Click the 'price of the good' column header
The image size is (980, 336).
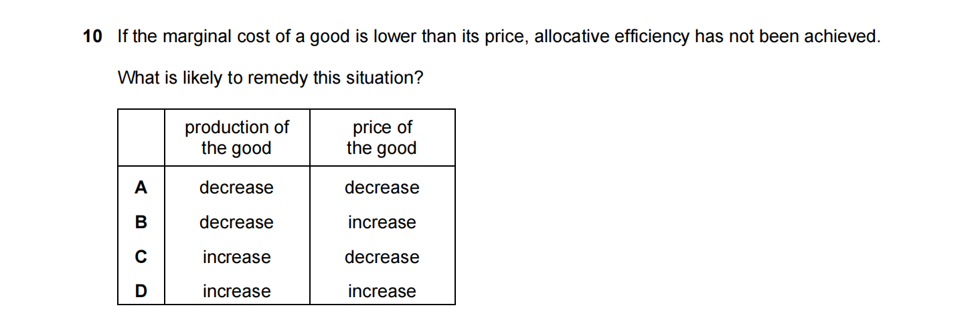pos(382,138)
